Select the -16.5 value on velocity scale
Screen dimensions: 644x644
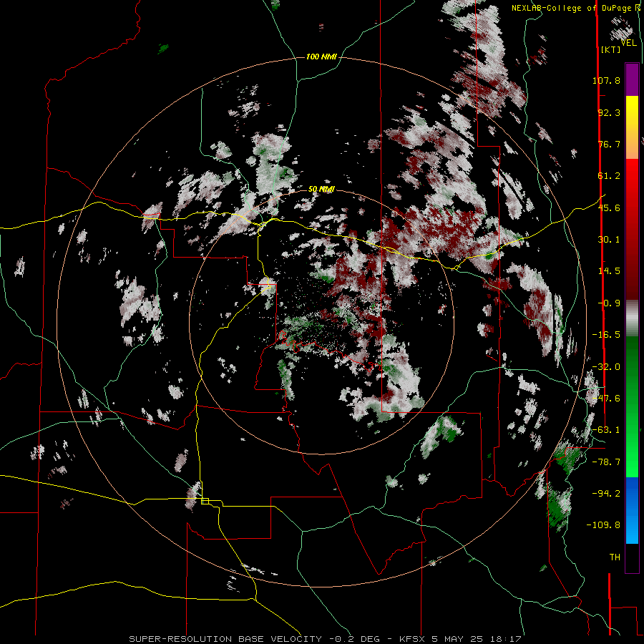point(606,334)
